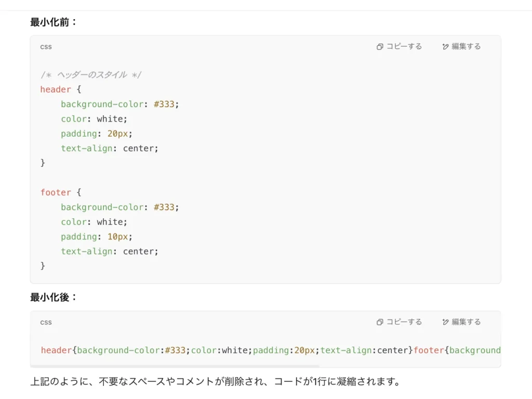532x399 pixels.
Task: Click the 最小化前 heading
Action: click(x=54, y=22)
